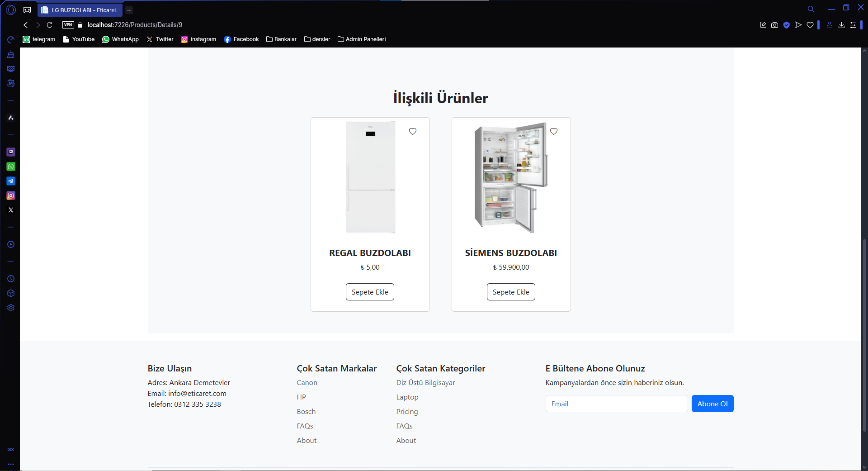Favorite the SİEMENS BUZDOLABI product
868x471 pixels.
(553, 131)
